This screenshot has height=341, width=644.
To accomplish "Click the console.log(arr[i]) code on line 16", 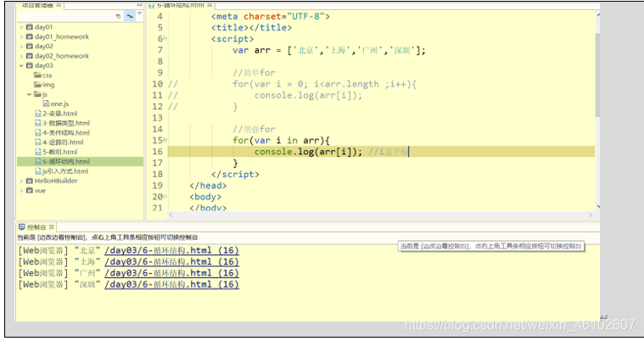I will [x=308, y=152].
